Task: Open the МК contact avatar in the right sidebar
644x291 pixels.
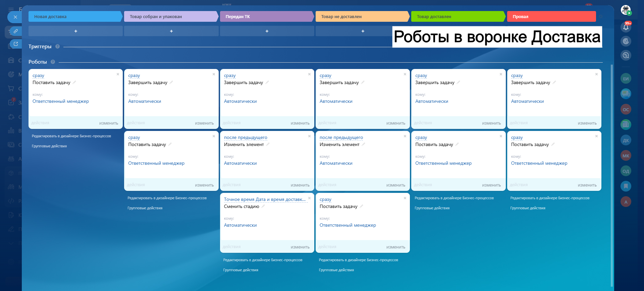Action: (x=626, y=156)
